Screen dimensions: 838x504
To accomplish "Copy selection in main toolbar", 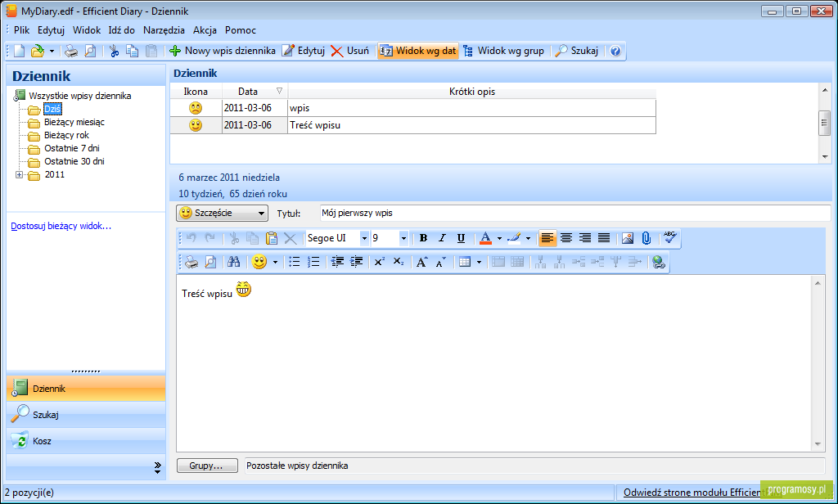I will (132, 51).
